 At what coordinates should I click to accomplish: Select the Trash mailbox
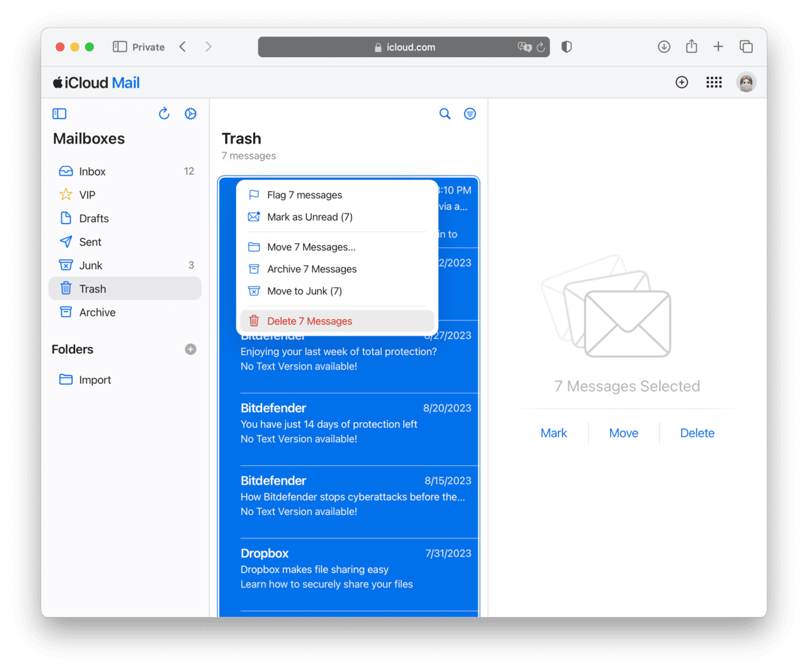click(x=125, y=288)
